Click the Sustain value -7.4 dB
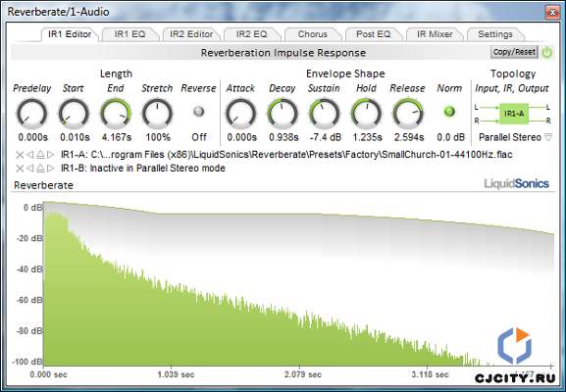 click(326, 137)
